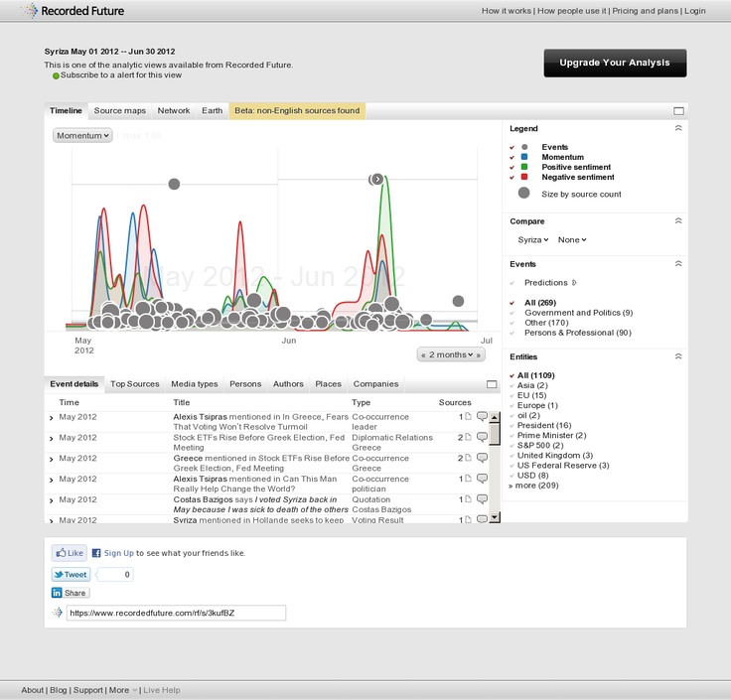Viewport: 731px width, 700px height.
Task: Click the Recorded Future logo
Action: (x=73, y=10)
